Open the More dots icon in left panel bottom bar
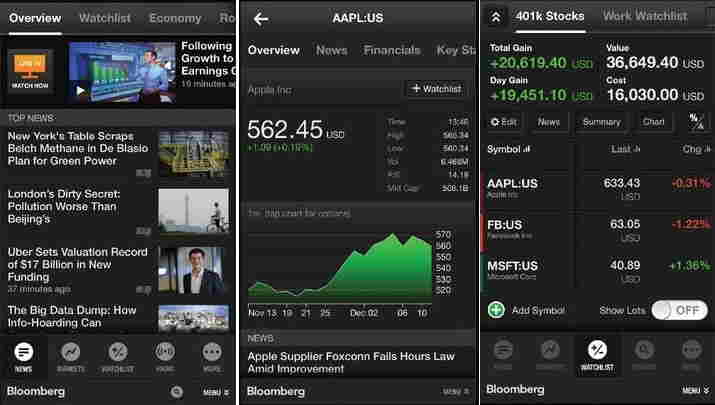 [212, 353]
